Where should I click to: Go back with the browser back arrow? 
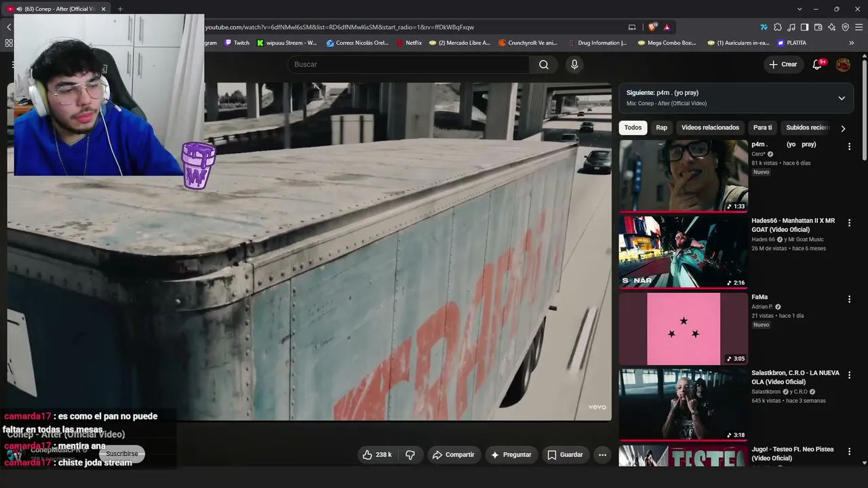point(9,27)
